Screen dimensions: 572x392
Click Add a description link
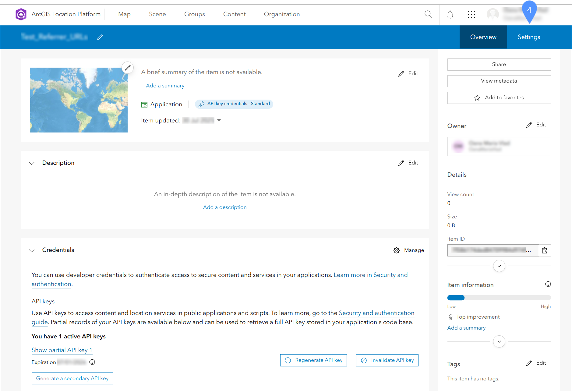(x=225, y=207)
